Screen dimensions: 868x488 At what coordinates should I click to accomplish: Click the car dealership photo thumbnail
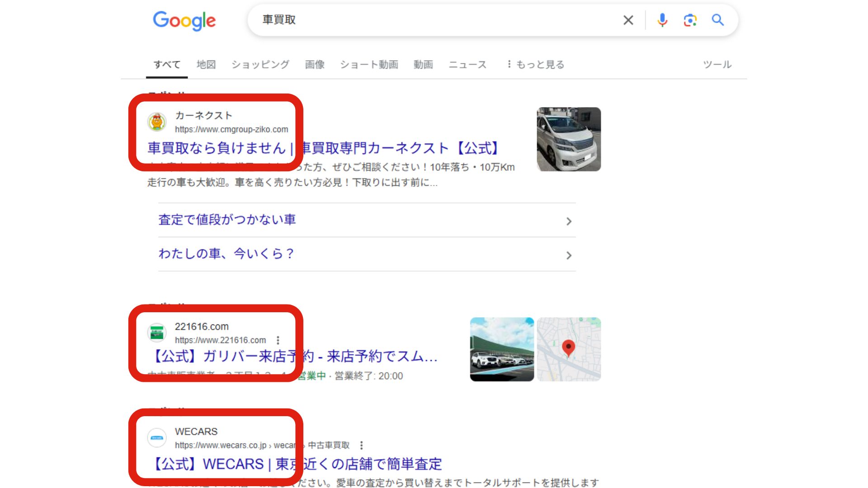pos(502,349)
